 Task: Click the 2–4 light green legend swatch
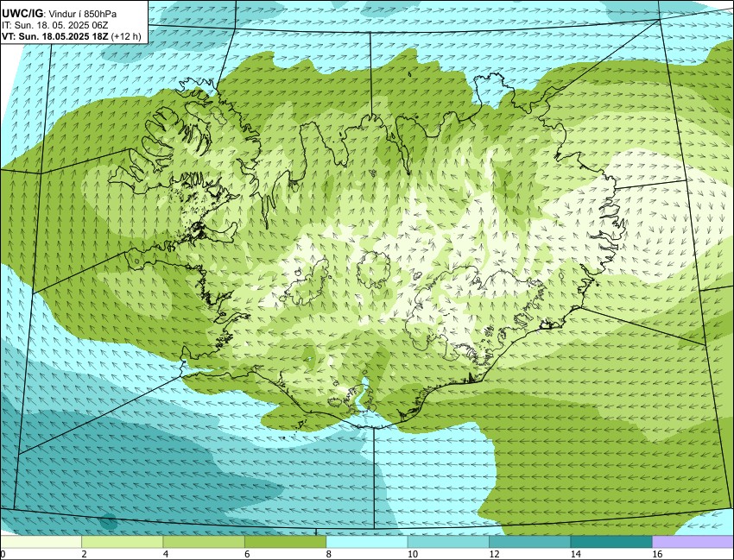point(122,542)
